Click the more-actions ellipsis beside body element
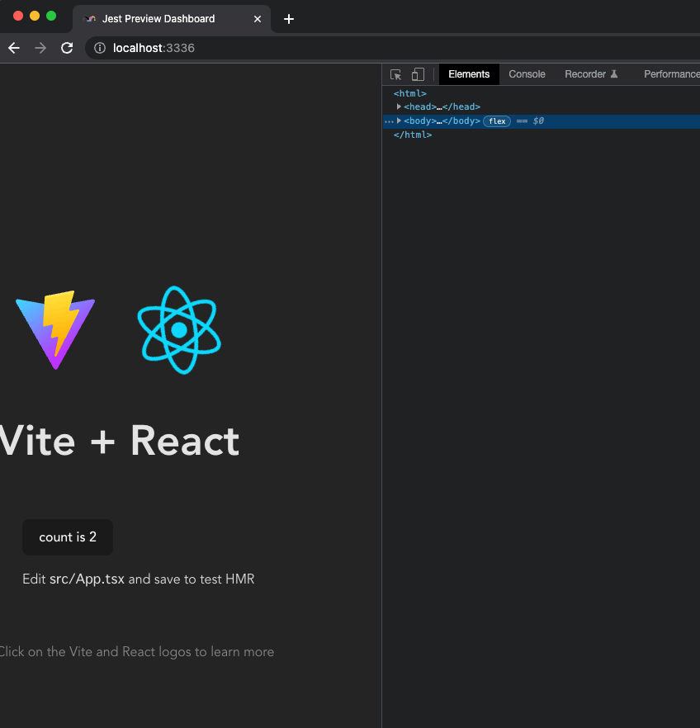The width and height of the screenshot is (700, 728). [388, 121]
